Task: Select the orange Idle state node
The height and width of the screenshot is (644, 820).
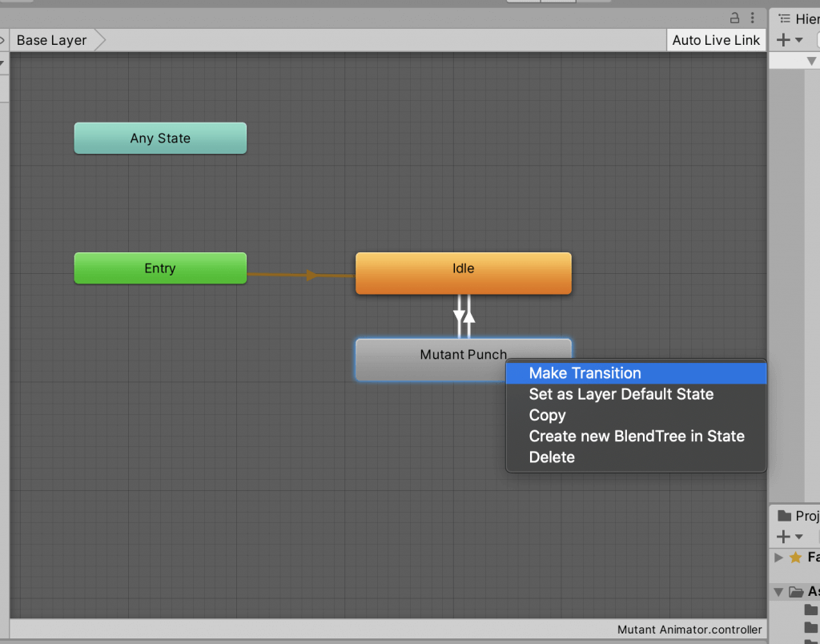Action: tap(463, 273)
